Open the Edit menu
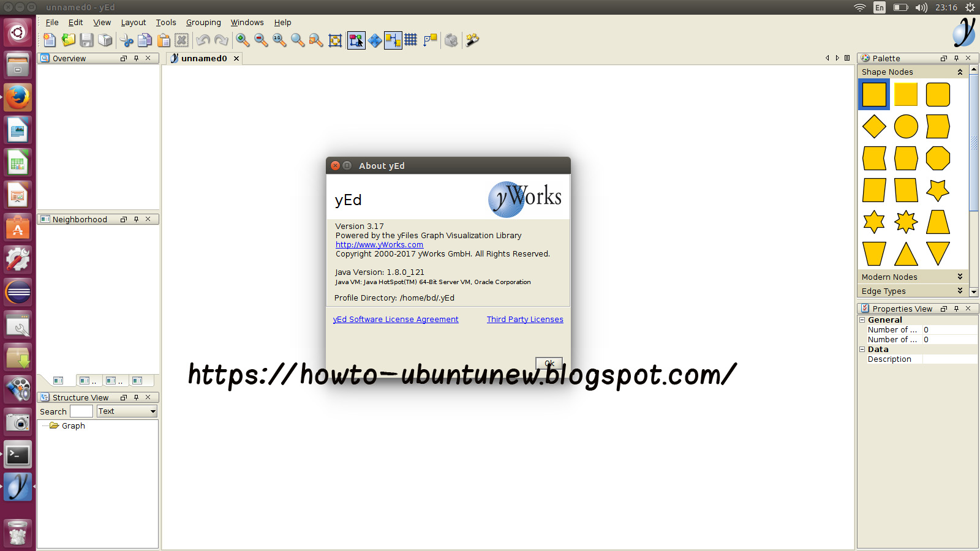This screenshot has width=980, height=551. (x=75, y=23)
